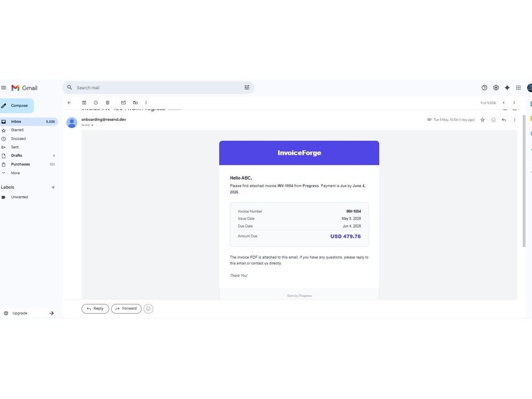Click sender onboarding@resend.dev
This screenshot has height=399, width=532.
tap(104, 119)
